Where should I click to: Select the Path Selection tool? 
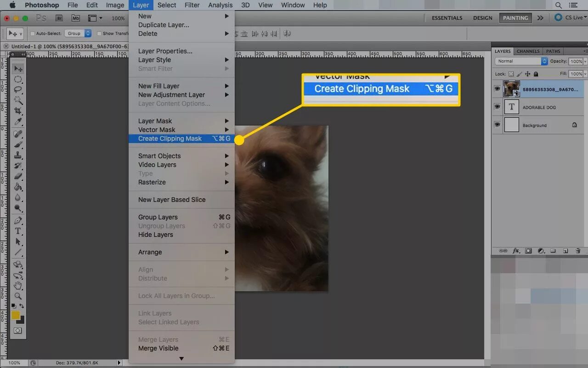click(18, 241)
